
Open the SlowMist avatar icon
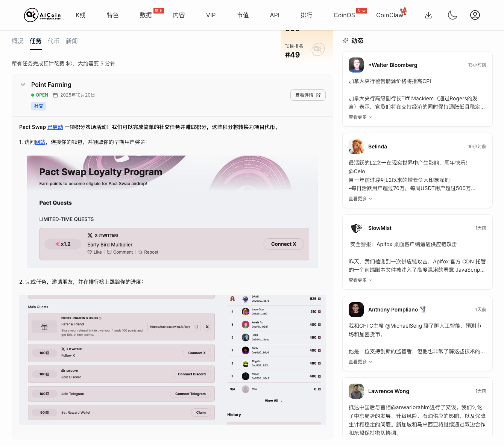356,228
